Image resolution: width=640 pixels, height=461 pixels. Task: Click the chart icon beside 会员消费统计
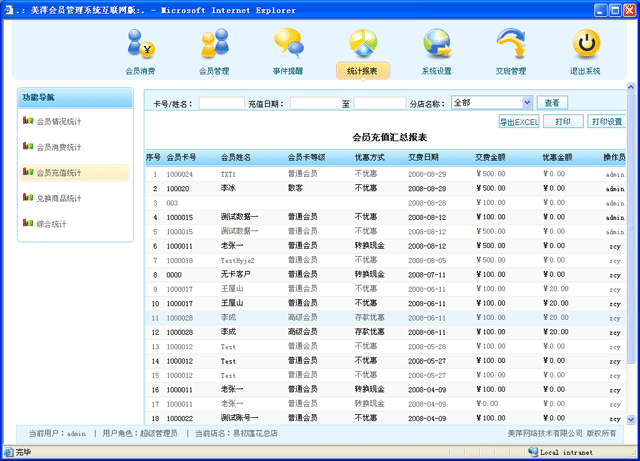[28, 146]
